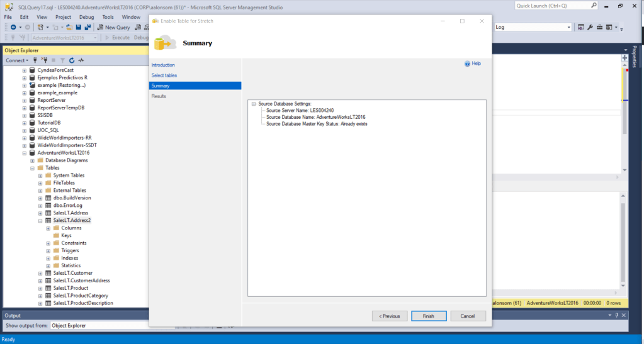Click the Open File folder icon
Image resolution: width=644 pixels, height=344 pixels.
(x=68, y=28)
